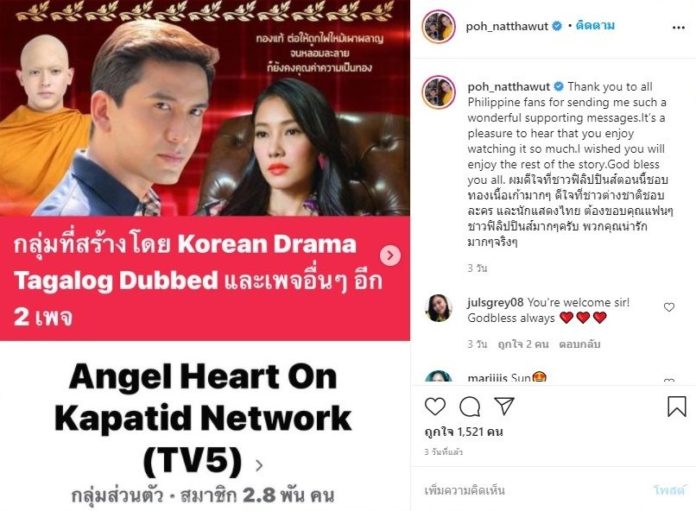696x511 pixels.
Task: Click the โพสต์ post button
Action: (669, 491)
